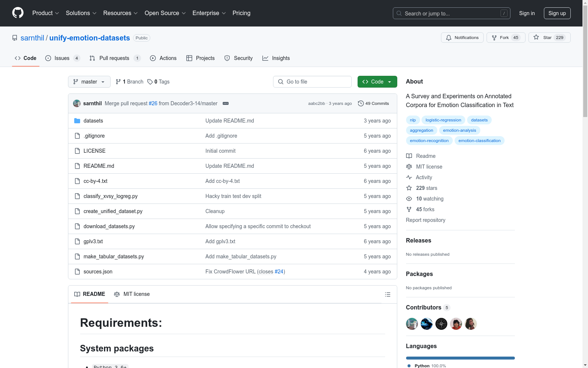The width and height of the screenshot is (588, 368).
Task: Click Report repository link
Action: coord(426,220)
